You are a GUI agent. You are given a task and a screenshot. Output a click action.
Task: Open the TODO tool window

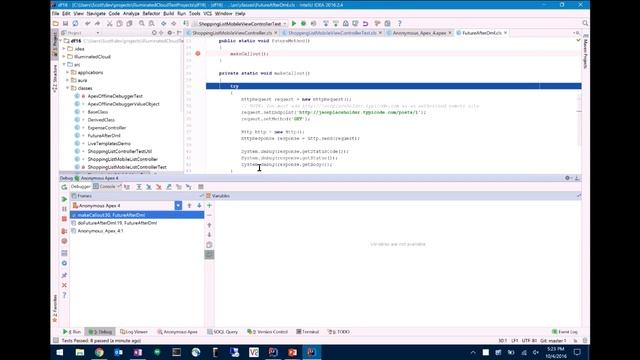coord(339,332)
